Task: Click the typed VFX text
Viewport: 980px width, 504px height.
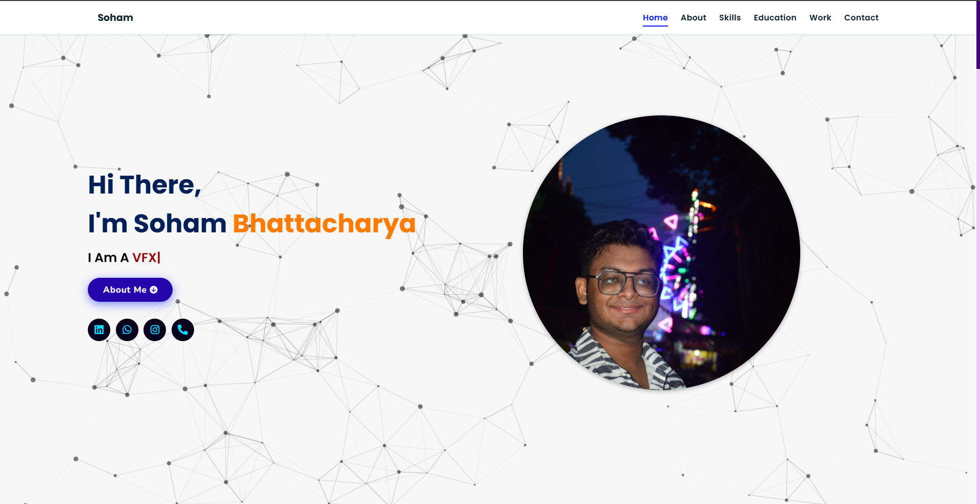Action: tap(145, 258)
